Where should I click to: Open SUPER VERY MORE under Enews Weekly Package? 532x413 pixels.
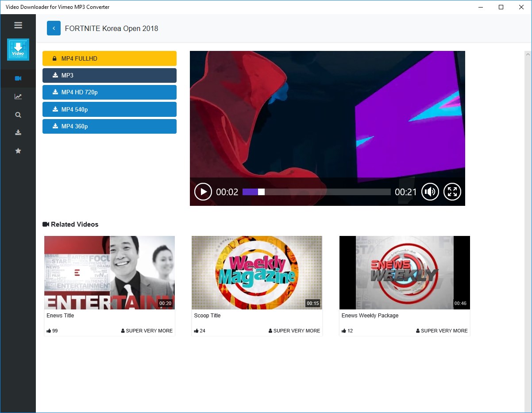[442, 331]
